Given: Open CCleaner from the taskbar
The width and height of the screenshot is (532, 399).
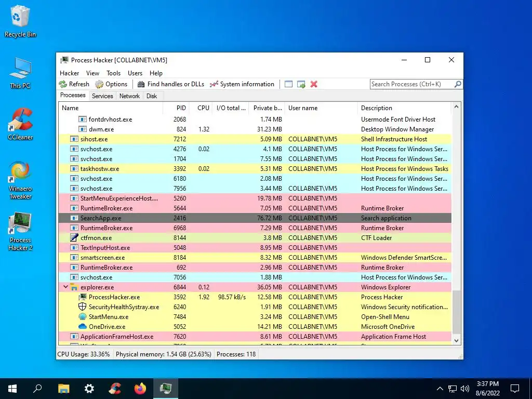Looking at the screenshot, I should pos(115,389).
